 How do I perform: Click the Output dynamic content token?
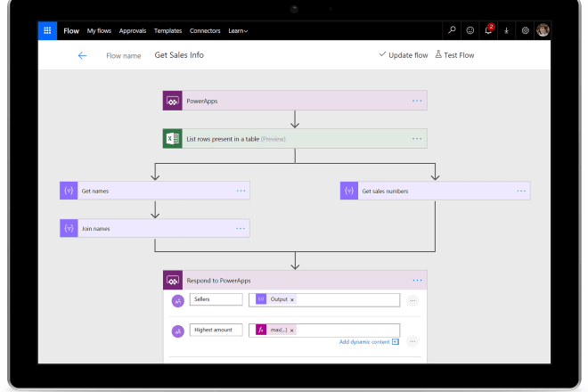(275, 299)
